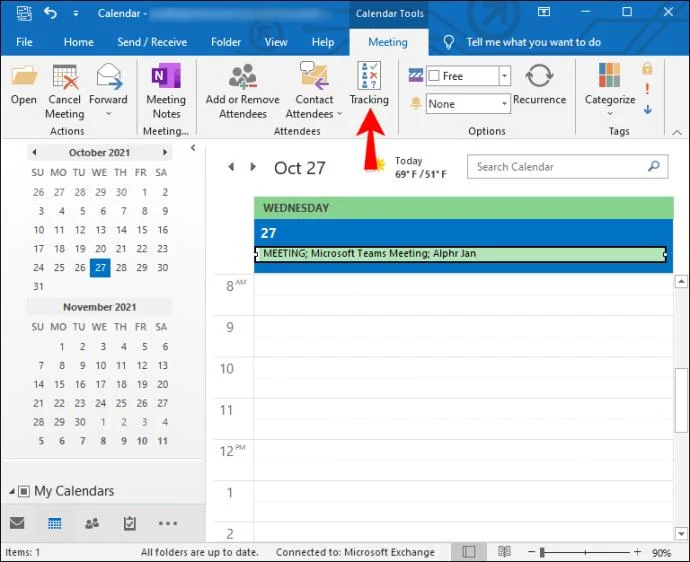Toggle the My Calendars checkbox

coord(23,492)
